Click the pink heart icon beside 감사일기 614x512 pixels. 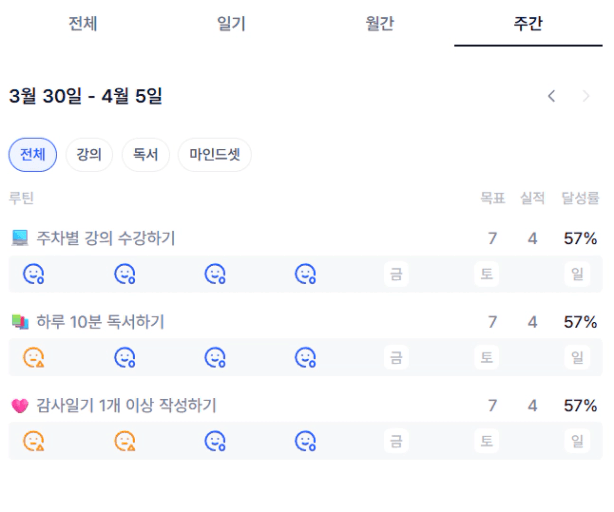point(20,406)
